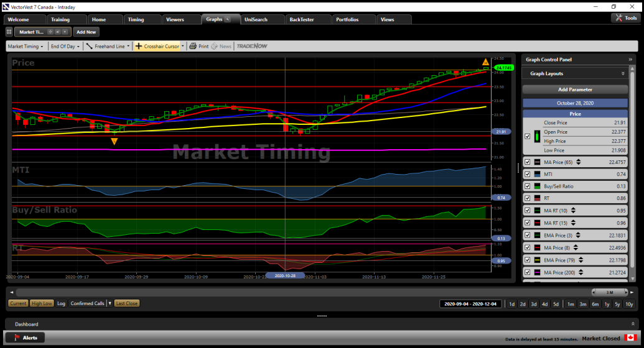
Task: Click the News icon in toolbar
Action: click(x=215, y=47)
